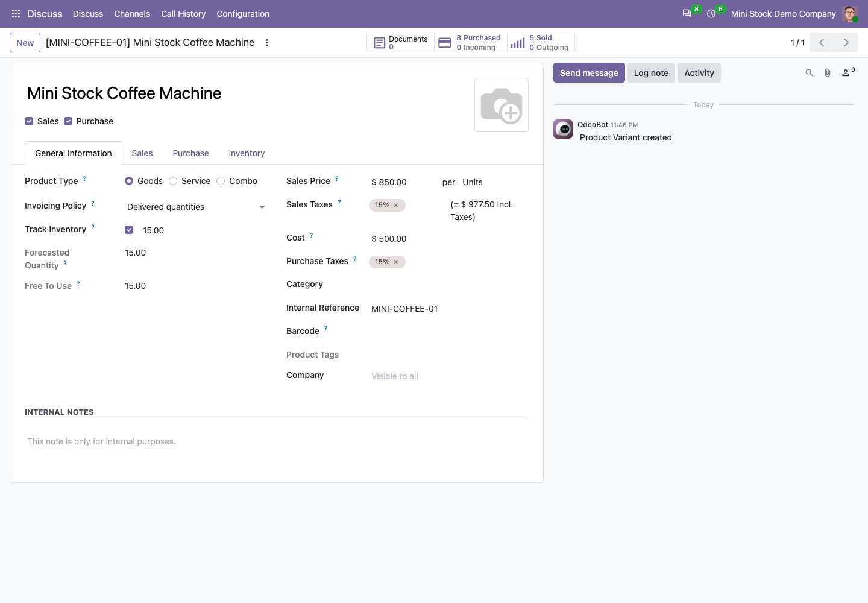Remove the 15% Sales Taxes tag

coord(396,206)
